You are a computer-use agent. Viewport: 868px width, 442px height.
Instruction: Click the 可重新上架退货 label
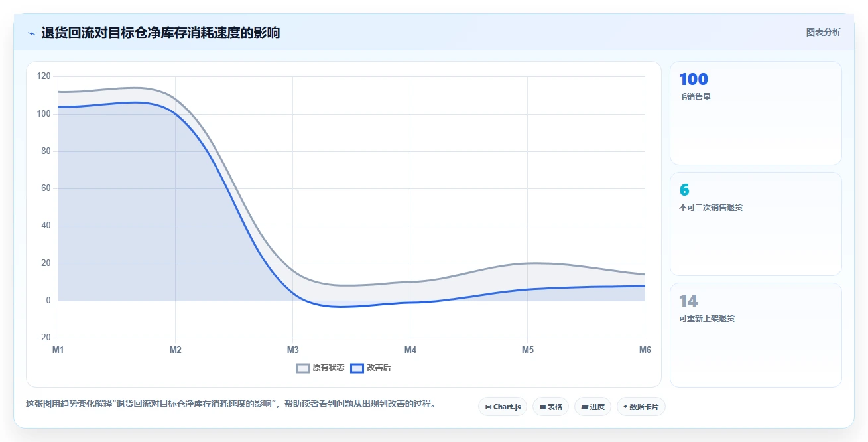pos(707,319)
